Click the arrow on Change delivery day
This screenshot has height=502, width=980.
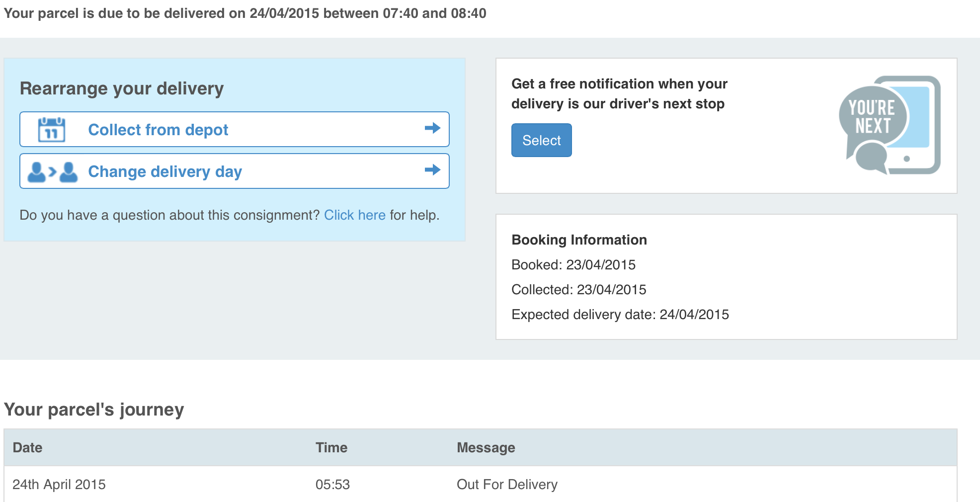[x=433, y=170]
